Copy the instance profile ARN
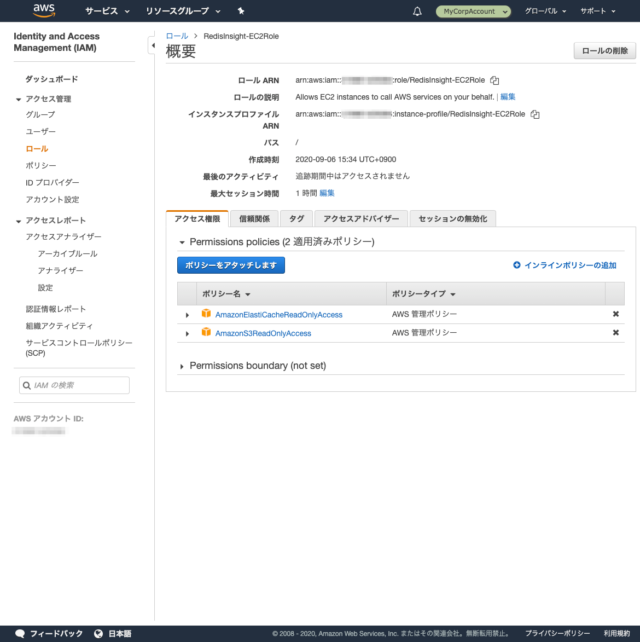This screenshot has width=640, height=642. coord(535,114)
